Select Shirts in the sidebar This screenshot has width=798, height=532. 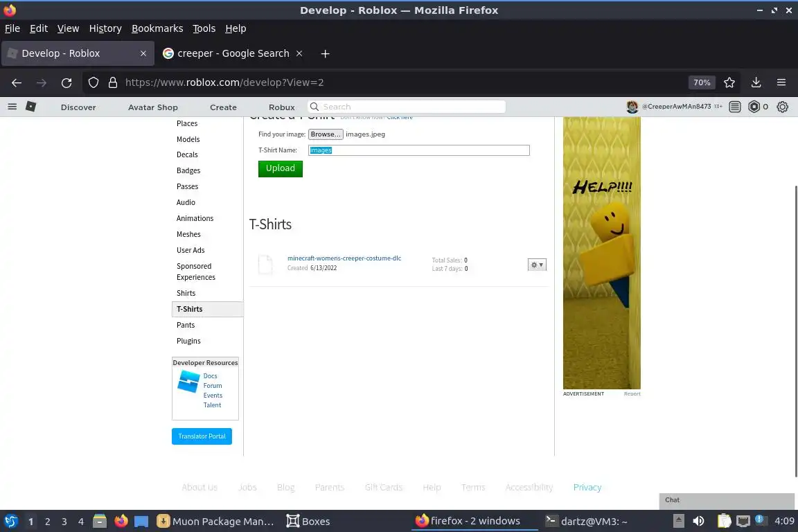pos(186,293)
